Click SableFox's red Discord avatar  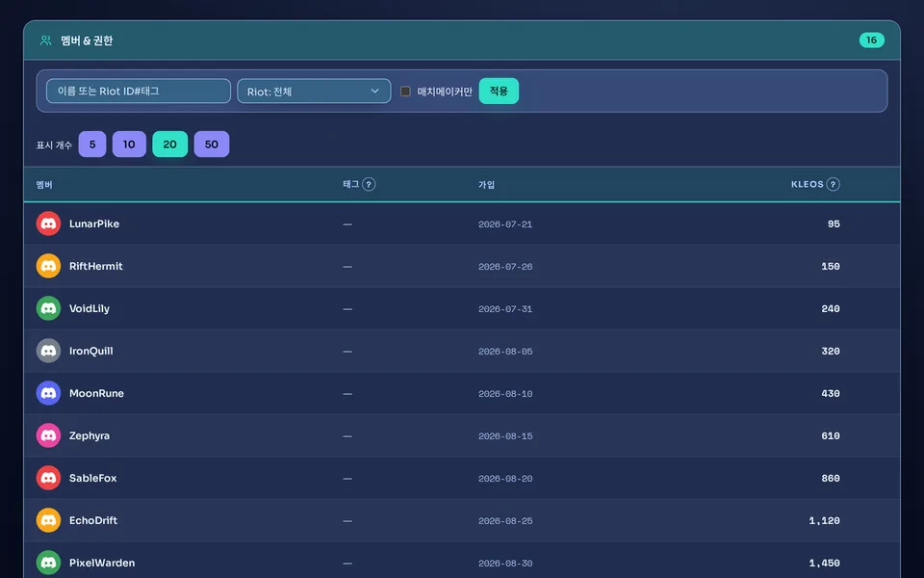[x=48, y=479]
